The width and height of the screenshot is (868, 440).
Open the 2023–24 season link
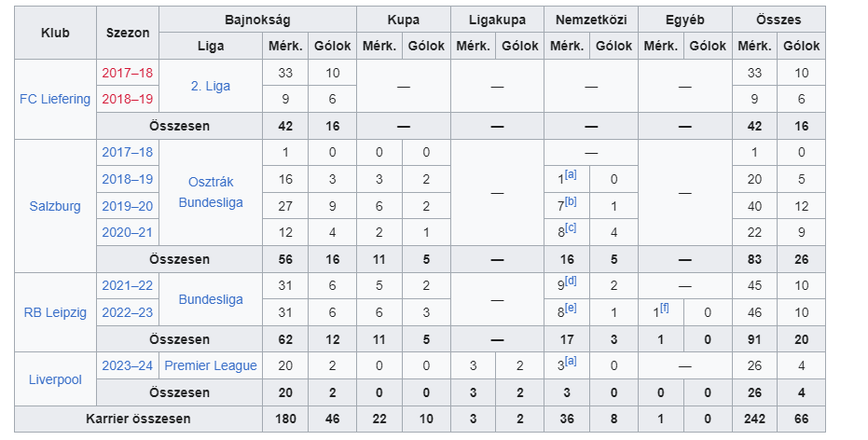tap(128, 365)
